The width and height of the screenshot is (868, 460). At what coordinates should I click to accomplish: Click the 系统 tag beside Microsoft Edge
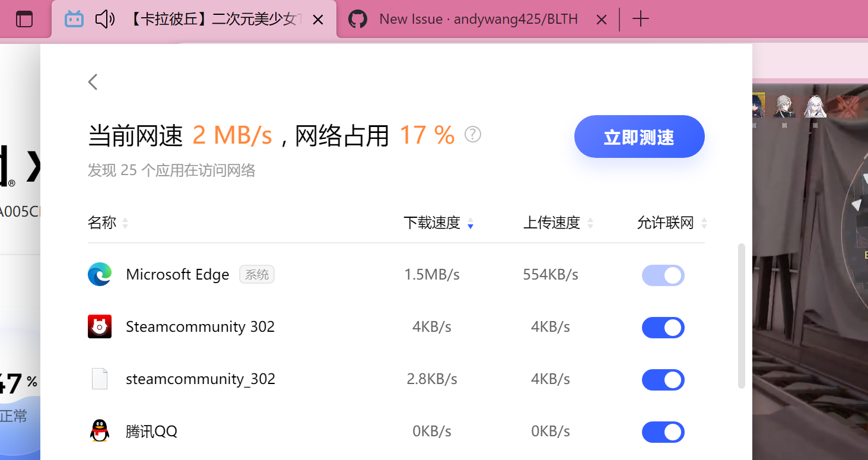[257, 274]
